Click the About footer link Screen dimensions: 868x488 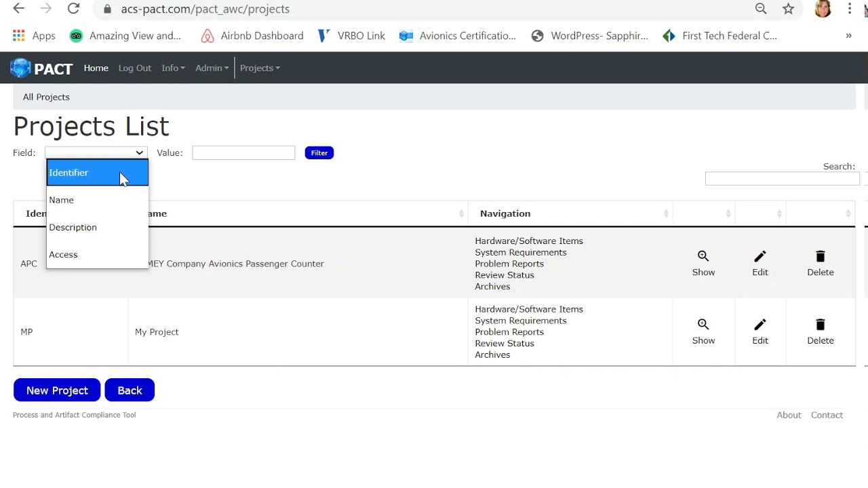(789, 415)
